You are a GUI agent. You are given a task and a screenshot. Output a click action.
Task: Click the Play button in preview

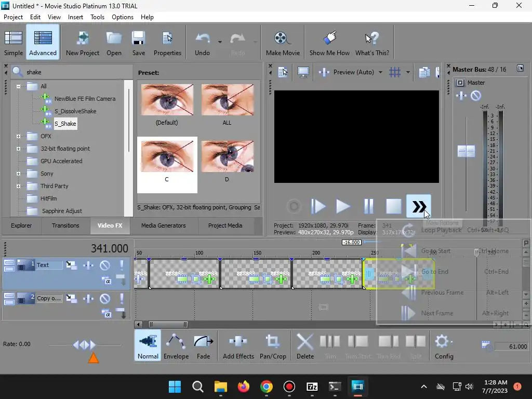[343, 206]
